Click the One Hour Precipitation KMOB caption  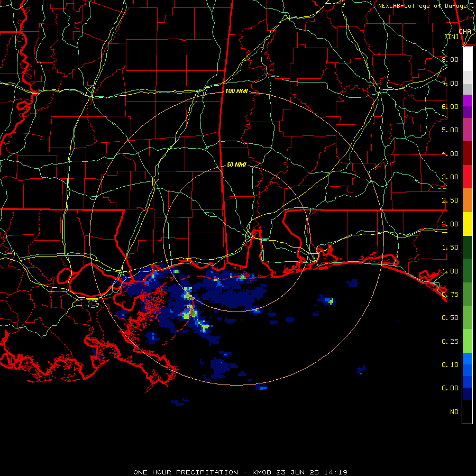pyautogui.click(x=240, y=472)
